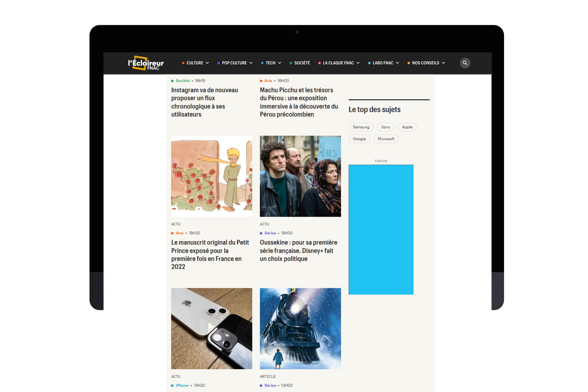Expand the Tech menu chevron
This screenshot has width=588, height=392.
[x=279, y=63]
